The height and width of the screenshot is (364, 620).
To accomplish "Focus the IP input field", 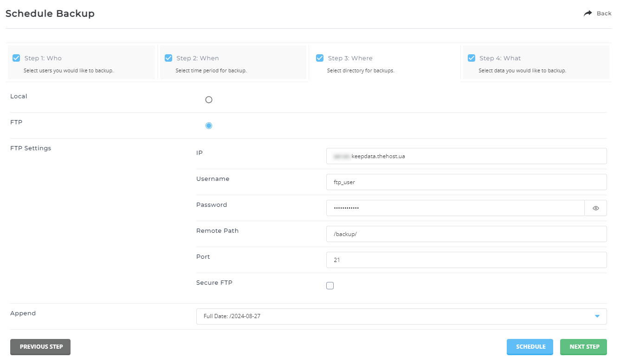I will [x=466, y=156].
